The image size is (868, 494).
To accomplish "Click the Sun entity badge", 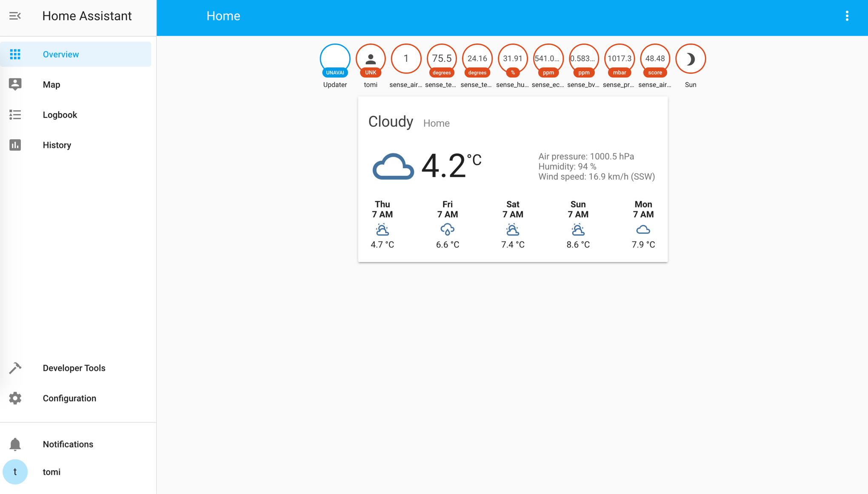I will pyautogui.click(x=690, y=59).
